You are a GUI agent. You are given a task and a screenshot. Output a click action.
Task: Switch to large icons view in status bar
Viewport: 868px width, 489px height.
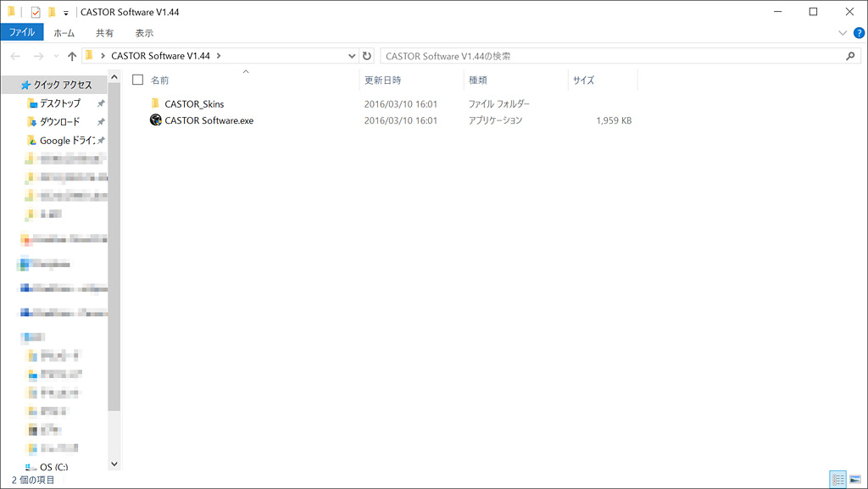(x=856, y=480)
